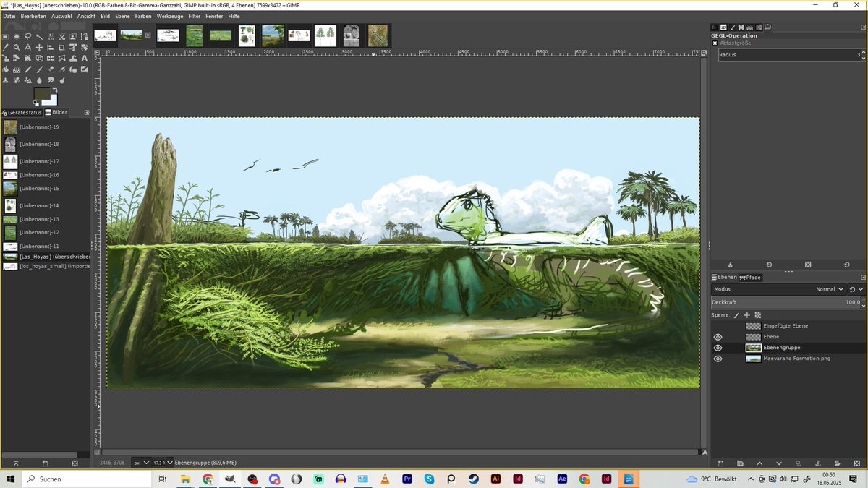Select the Bucket Fill tool
Viewport: 868px width, 488px height.
pos(5,69)
